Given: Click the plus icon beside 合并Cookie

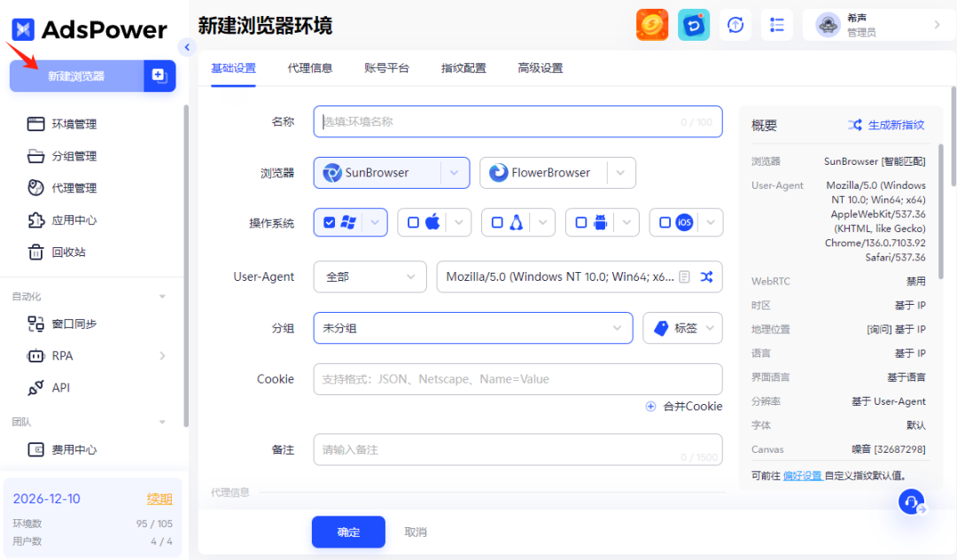Looking at the screenshot, I should (650, 407).
